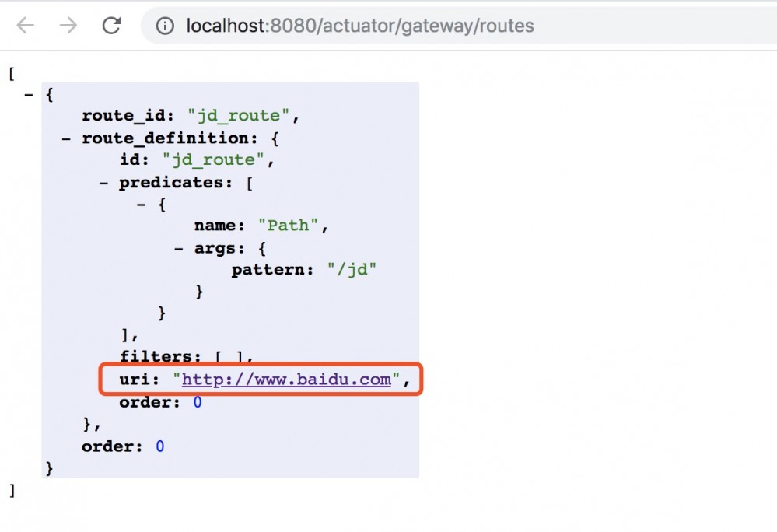This screenshot has width=777, height=532.
Task: Click the browser back navigation arrow
Action: (23, 26)
